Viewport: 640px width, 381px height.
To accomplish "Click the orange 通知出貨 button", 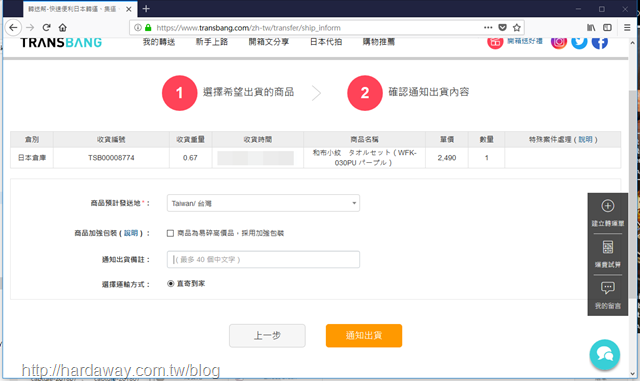I will (364, 336).
